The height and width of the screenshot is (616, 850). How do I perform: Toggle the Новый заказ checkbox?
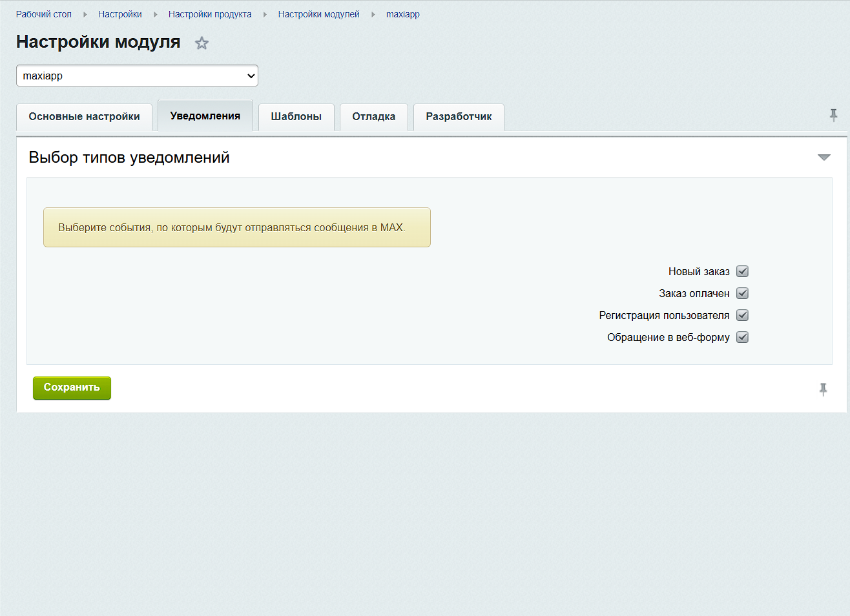click(742, 272)
